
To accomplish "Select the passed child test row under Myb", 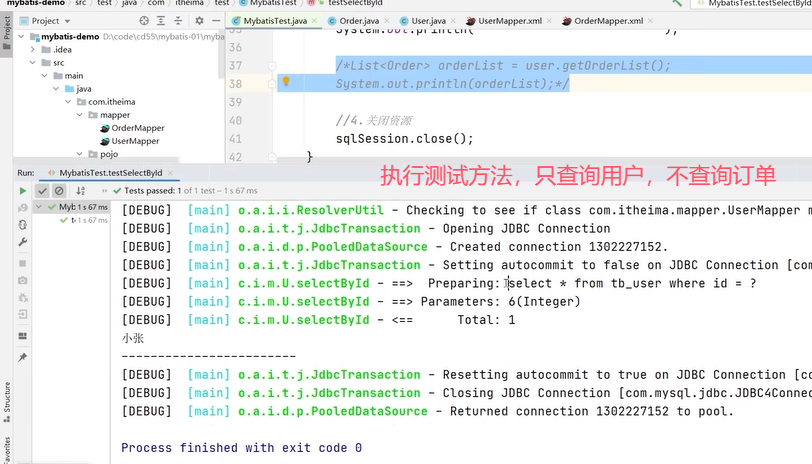I will (84, 220).
